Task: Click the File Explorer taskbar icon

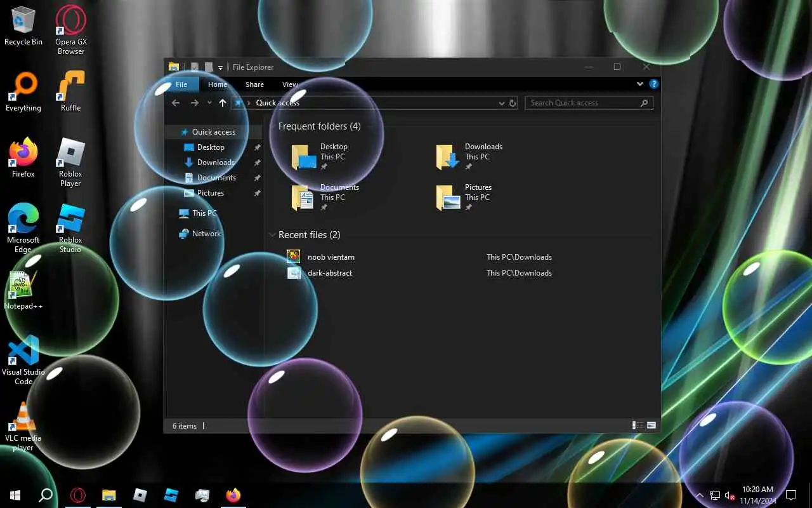Action: click(109, 495)
